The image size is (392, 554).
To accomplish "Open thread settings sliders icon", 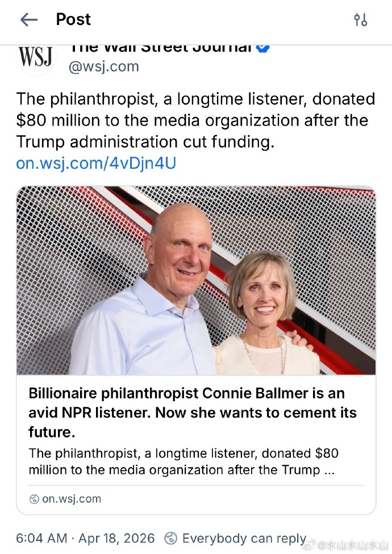I will 360,20.
